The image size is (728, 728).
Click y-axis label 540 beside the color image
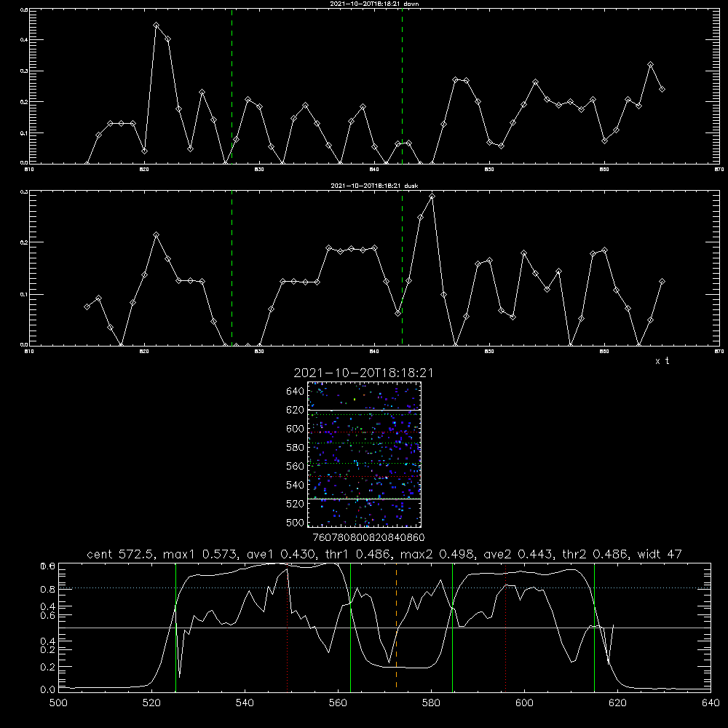click(296, 485)
